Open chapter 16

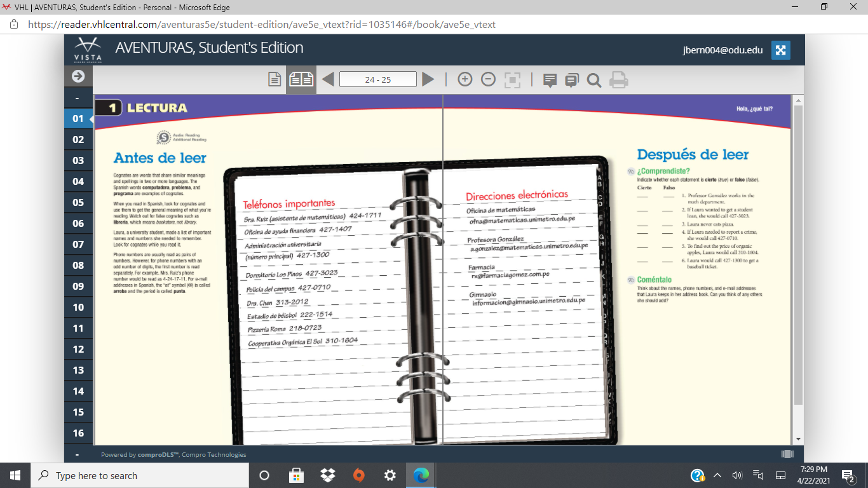pyautogui.click(x=78, y=433)
